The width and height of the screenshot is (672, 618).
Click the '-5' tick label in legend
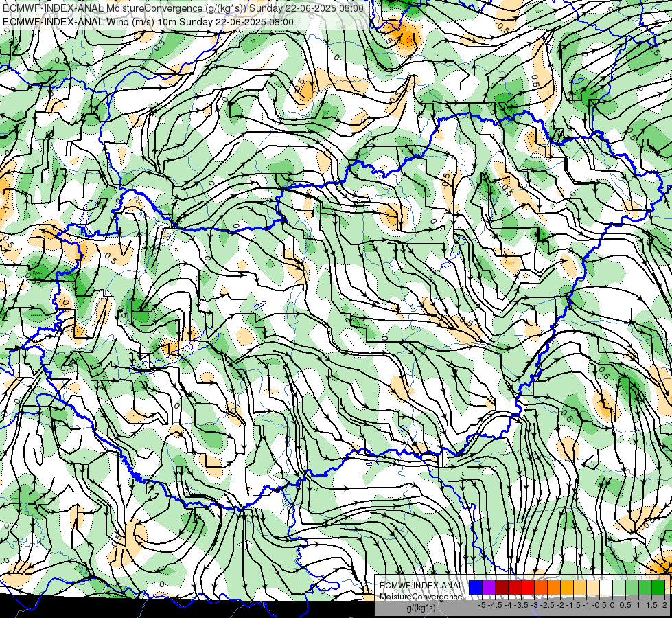pyautogui.click(x=482, y=605)
